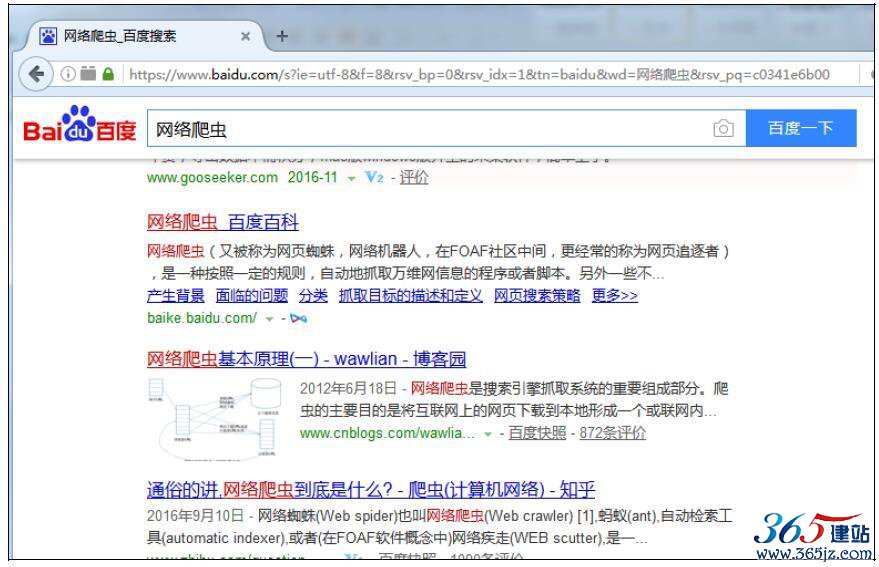Open the 百度快照 link for cnblogs result
The width and height of the screenshot is (879, 567).
click(537, 433)
